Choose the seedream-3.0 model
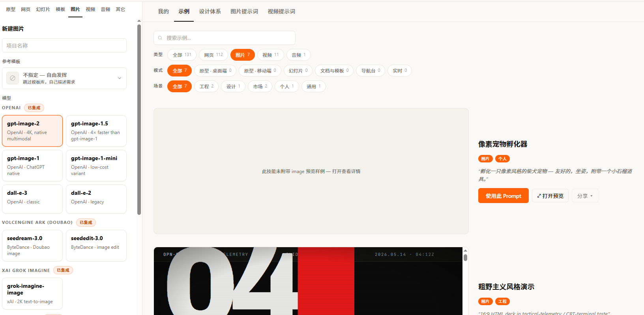 coord(32,246)
